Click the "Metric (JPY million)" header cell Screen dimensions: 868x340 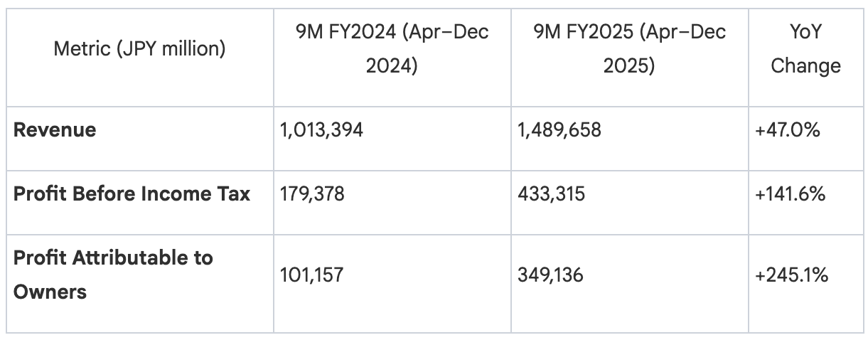pyautogui.click(x=140, y=49)
